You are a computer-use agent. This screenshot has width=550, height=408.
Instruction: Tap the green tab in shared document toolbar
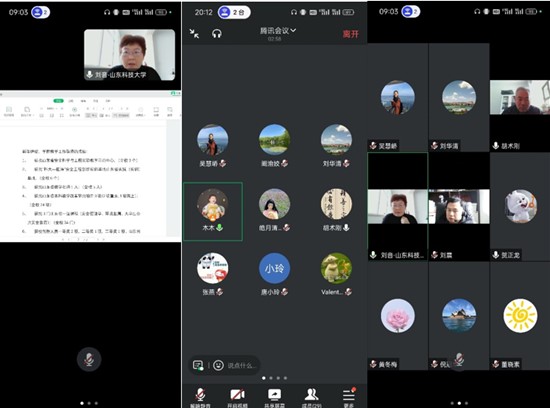(x=58, y=101)
